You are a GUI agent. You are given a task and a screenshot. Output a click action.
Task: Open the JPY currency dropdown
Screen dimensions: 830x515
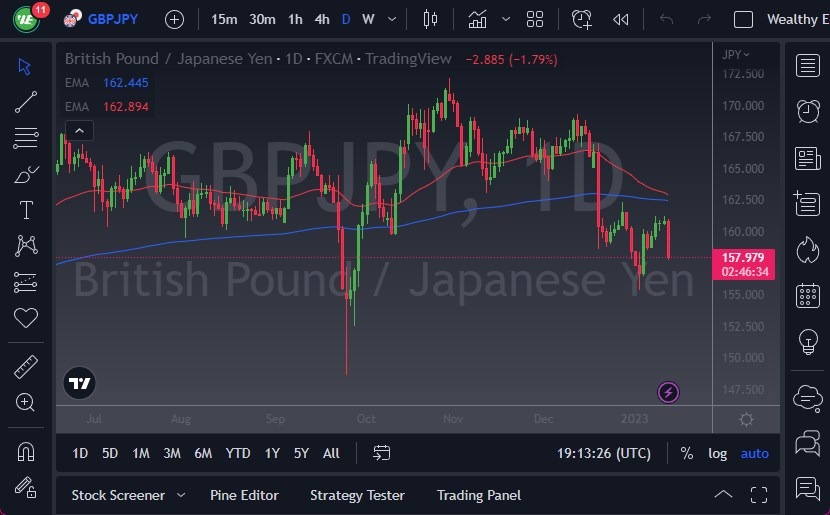[736, 54]
